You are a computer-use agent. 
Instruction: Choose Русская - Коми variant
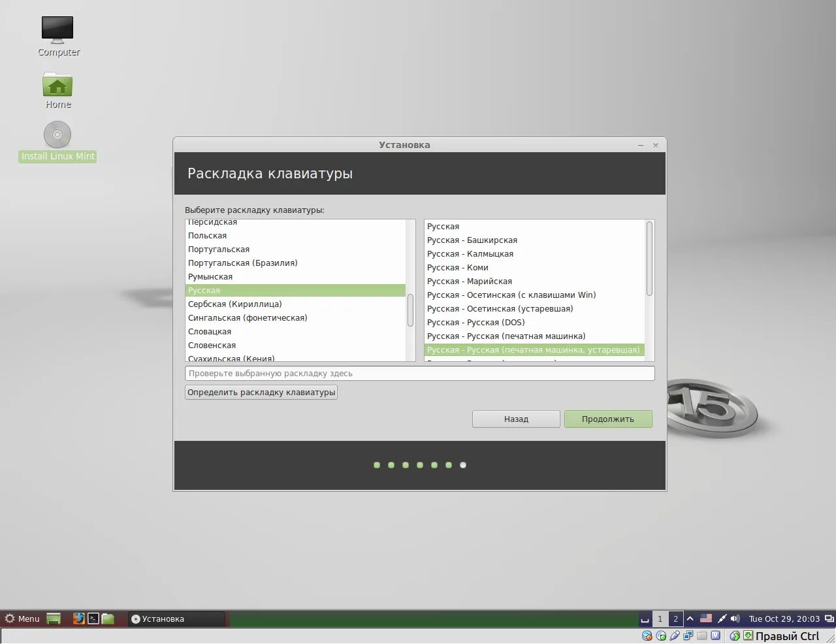pyautogui.click(x=534, y=268)
